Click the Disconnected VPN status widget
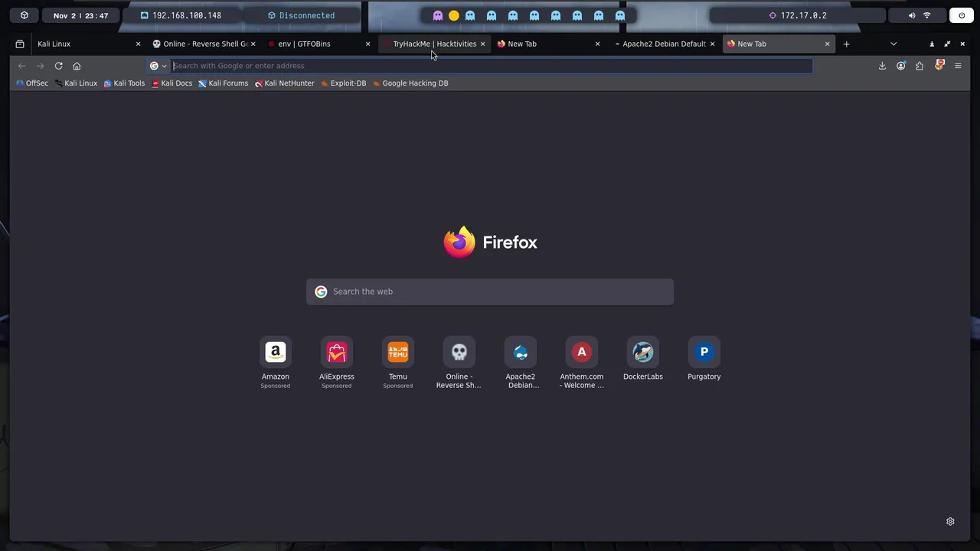The height and width of the screenshot is (551, 980). pyautogui.click(x=301, y=15)
